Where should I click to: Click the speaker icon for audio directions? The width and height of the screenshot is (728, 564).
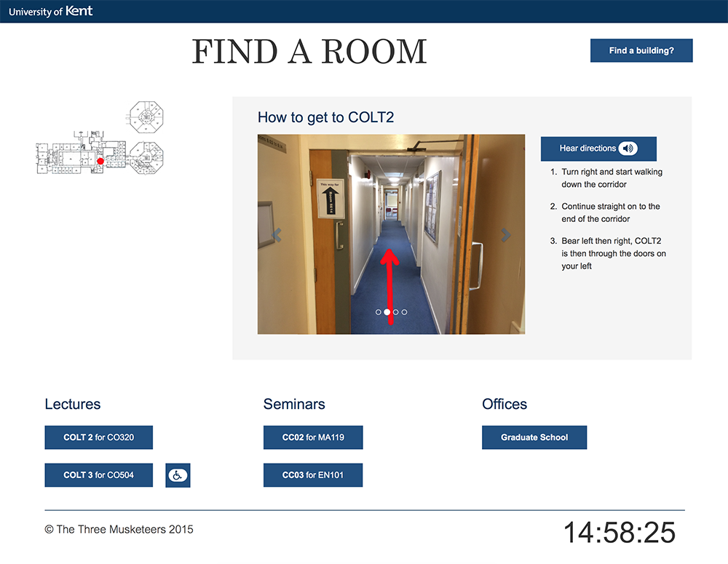click(628, 148)
